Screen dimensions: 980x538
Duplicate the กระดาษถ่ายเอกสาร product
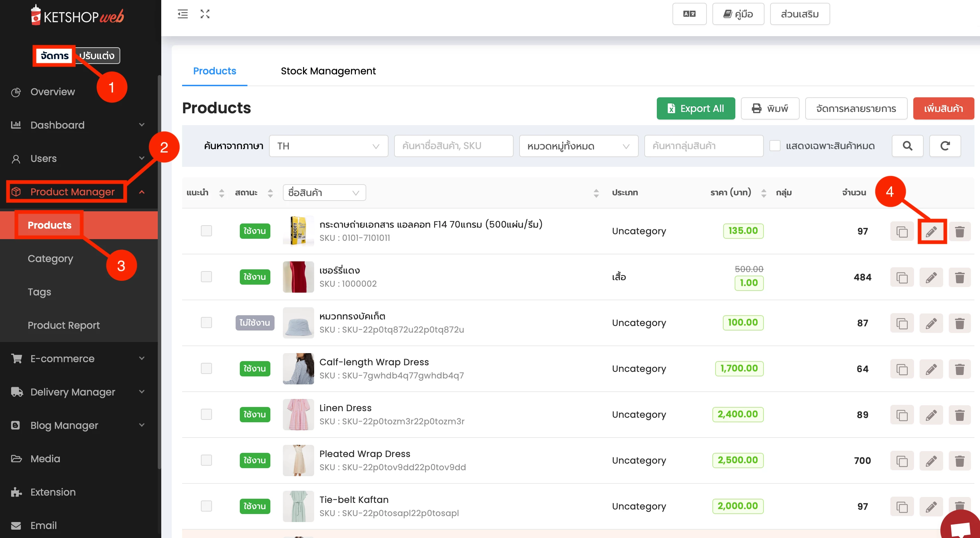click(x=901, y=231)
